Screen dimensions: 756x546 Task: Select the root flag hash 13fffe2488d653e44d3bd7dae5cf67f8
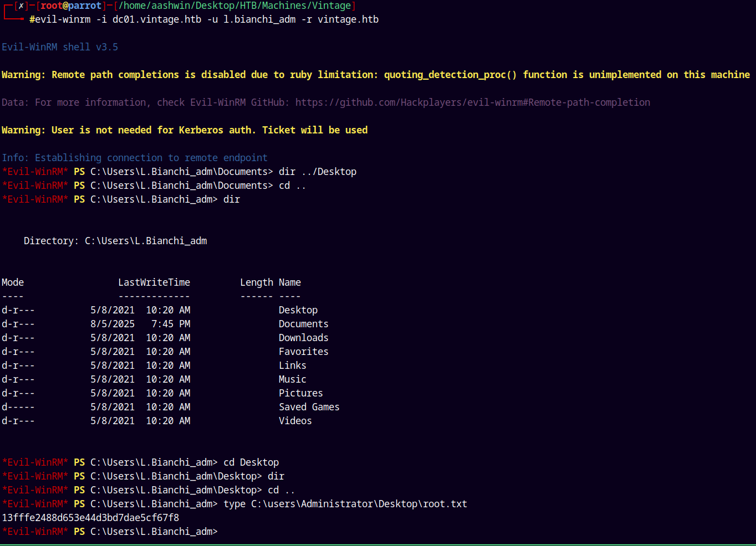(x=90, y=518)
